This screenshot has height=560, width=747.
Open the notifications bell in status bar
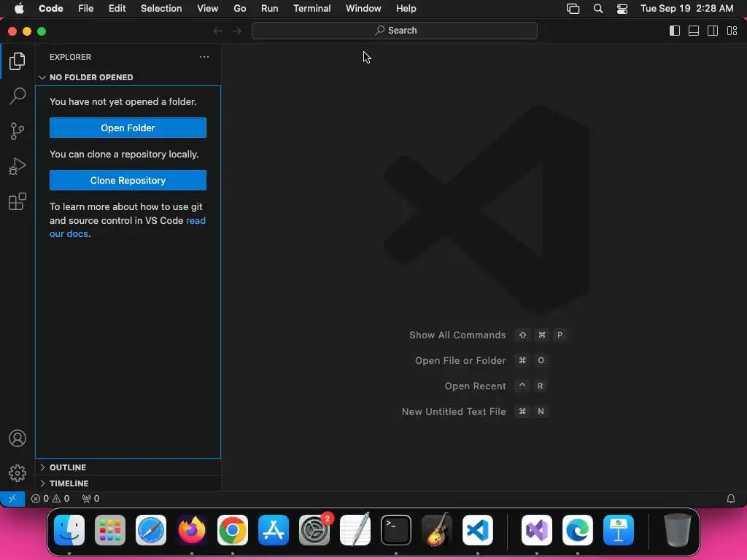(730, 499)
